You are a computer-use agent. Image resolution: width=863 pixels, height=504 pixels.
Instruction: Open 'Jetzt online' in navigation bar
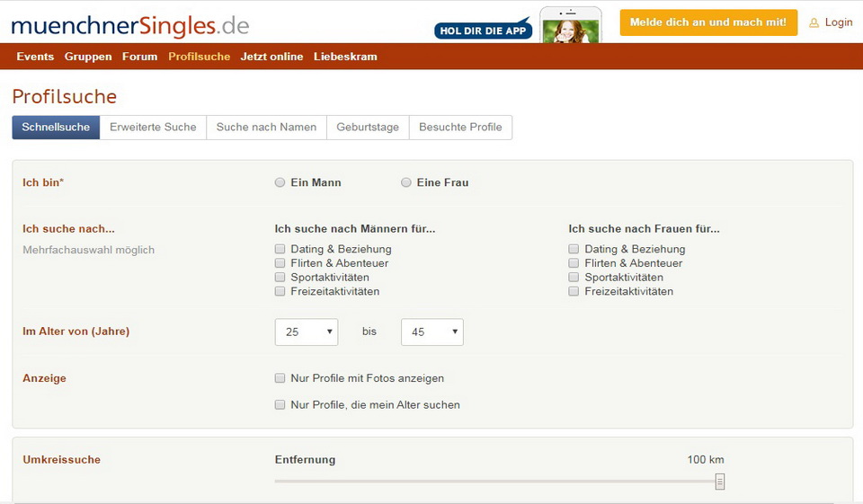click(x=271, y=57)
